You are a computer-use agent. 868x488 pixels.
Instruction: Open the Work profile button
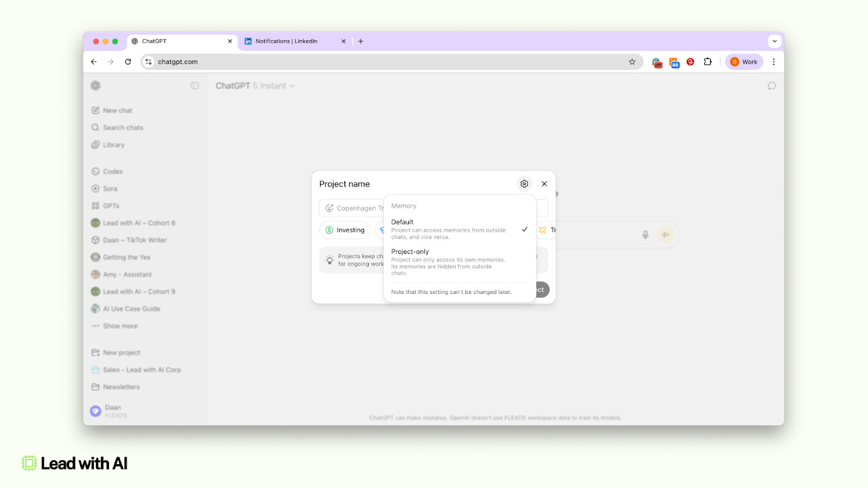point(744,62)
